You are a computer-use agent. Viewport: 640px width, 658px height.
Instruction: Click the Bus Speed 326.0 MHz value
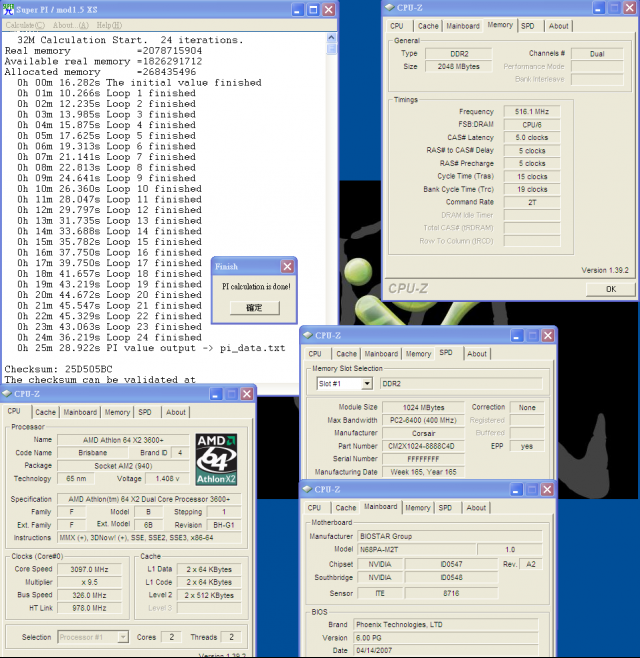pyautogui.click(x=89, y=595)
